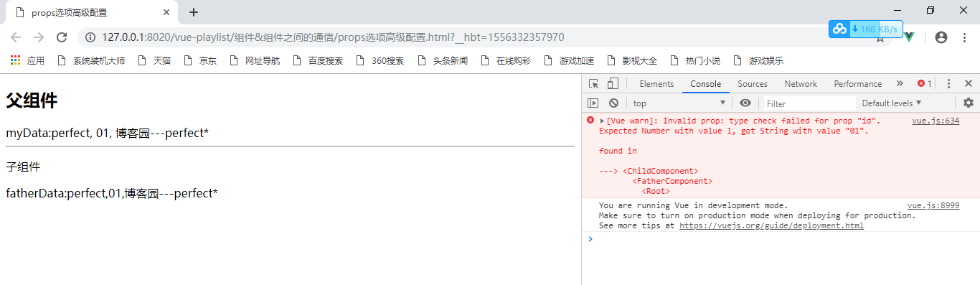Viewport: 980px width, 285px height.
Task: Click the <FatherComponent> trace line
Action: pyautogui.click(x=672, y=181)
